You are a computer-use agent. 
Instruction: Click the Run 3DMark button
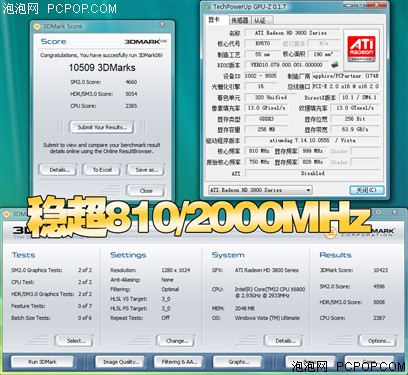42,362
